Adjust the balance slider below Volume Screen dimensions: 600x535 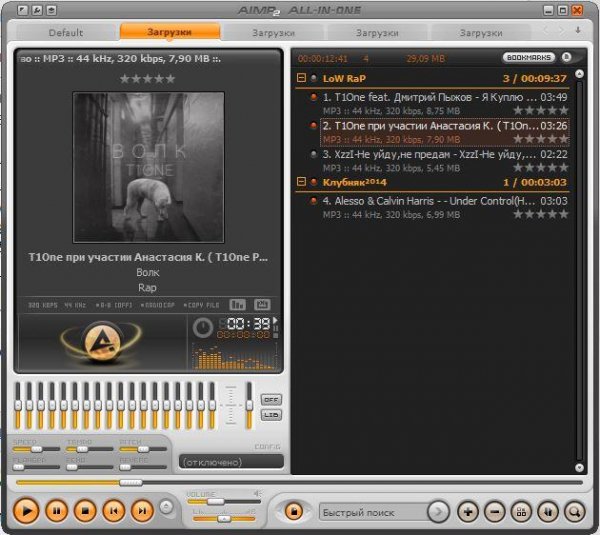click(x=224, y=519)
